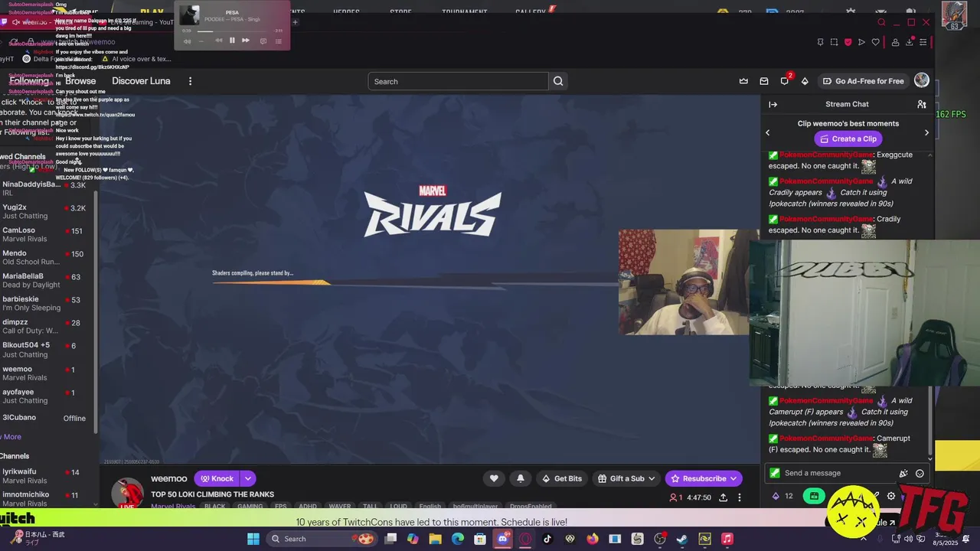Click the Get Bits diamond icon in top bar

(x=805, y=81)
